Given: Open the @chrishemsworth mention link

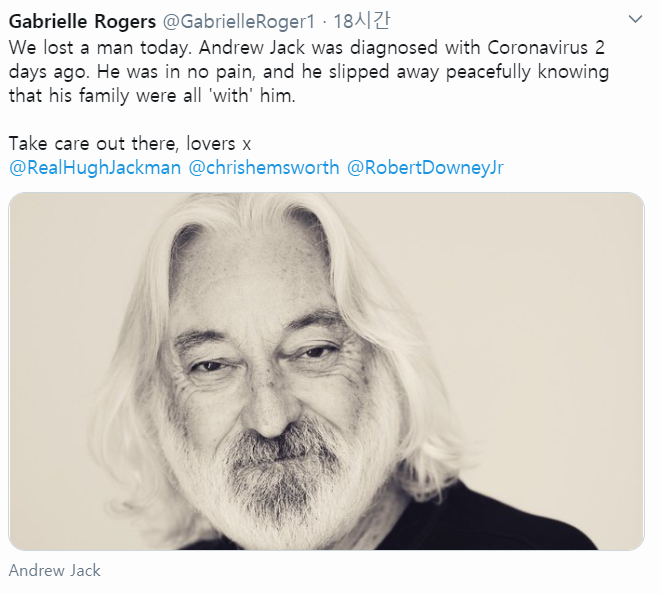Looking at the screenshot, I should [x=263, y=168].
